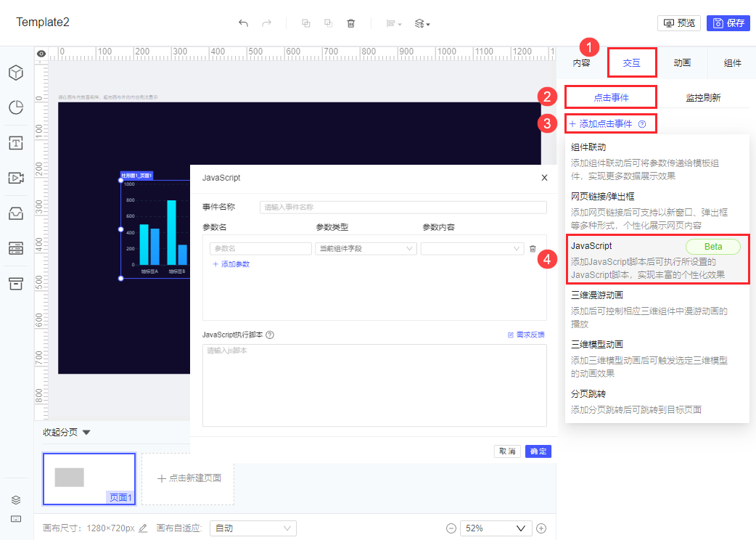Close the JavaScript dialog

click(x=544, y=178)
